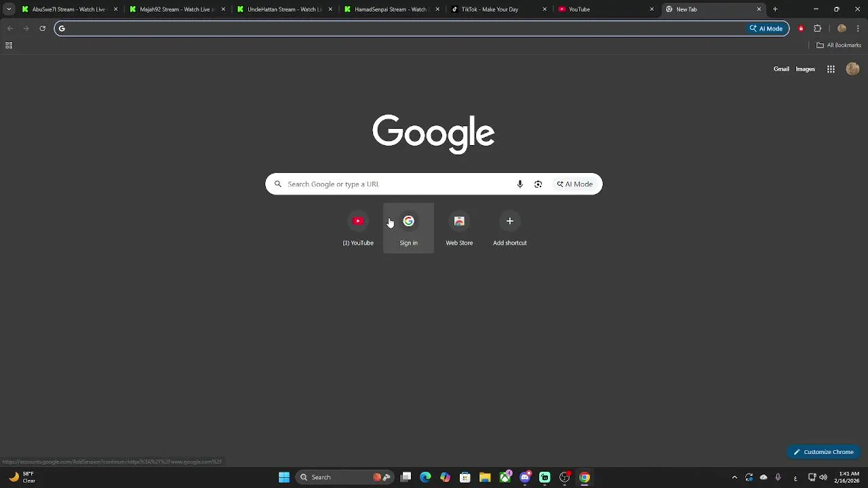Viewport: 868px width, 488px height.
Task: Start voice search with the microphone icon
Action: pos(520,184)
